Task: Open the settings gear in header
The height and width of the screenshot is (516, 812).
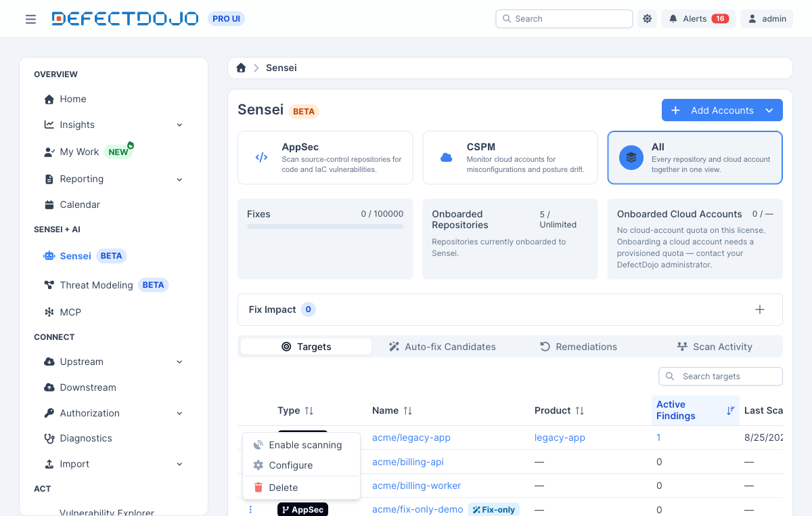Action: tap(648, 19)
